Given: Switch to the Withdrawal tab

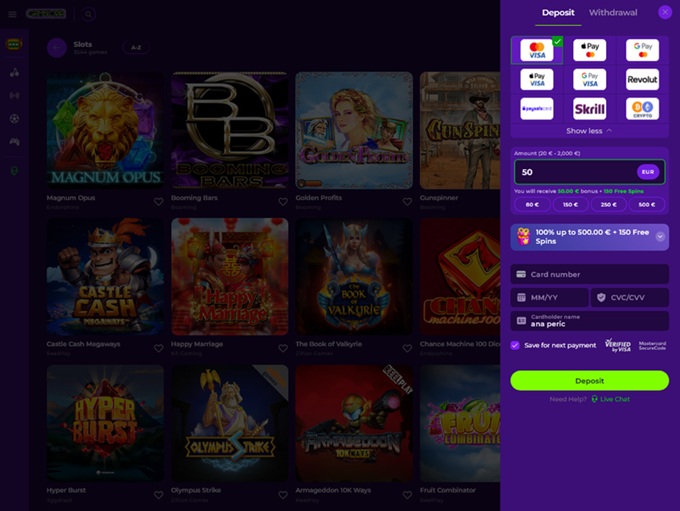Looking at the screenshot, I should pyautogui.click(x=612, y=12).
